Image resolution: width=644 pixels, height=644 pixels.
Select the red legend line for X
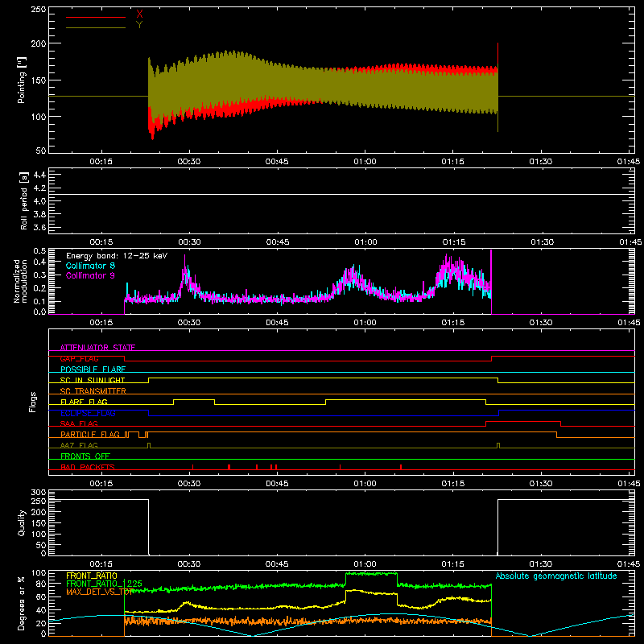96,17
